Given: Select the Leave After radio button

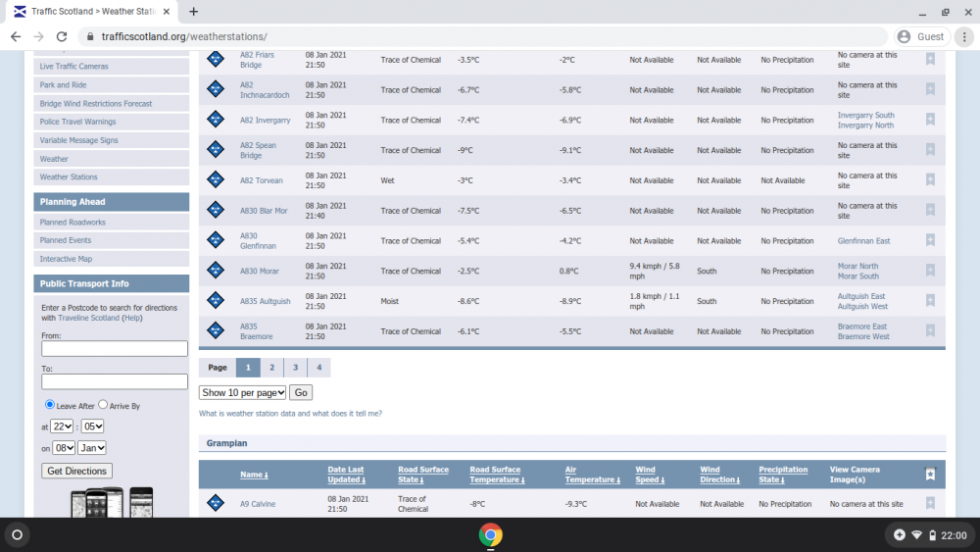Looking at the screenshot, I should click(49, 405).
